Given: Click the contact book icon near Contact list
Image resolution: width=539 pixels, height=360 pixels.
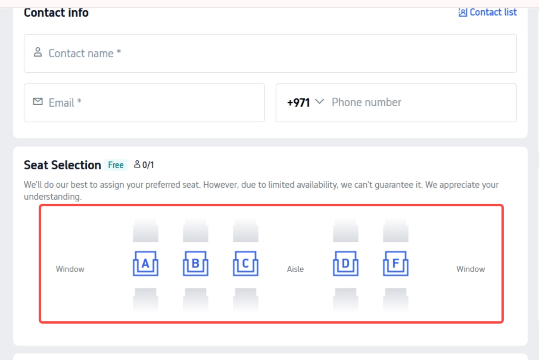Looking at the screenshot, I should coord(463,12).
